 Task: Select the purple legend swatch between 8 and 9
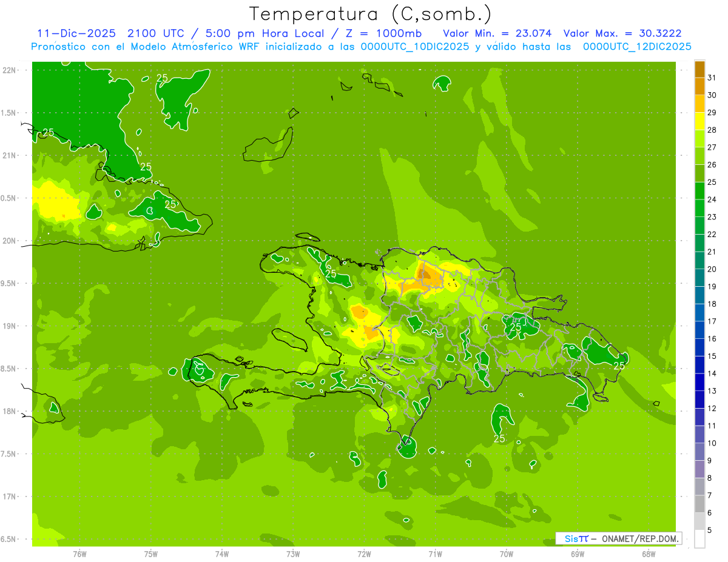[699, 469]
